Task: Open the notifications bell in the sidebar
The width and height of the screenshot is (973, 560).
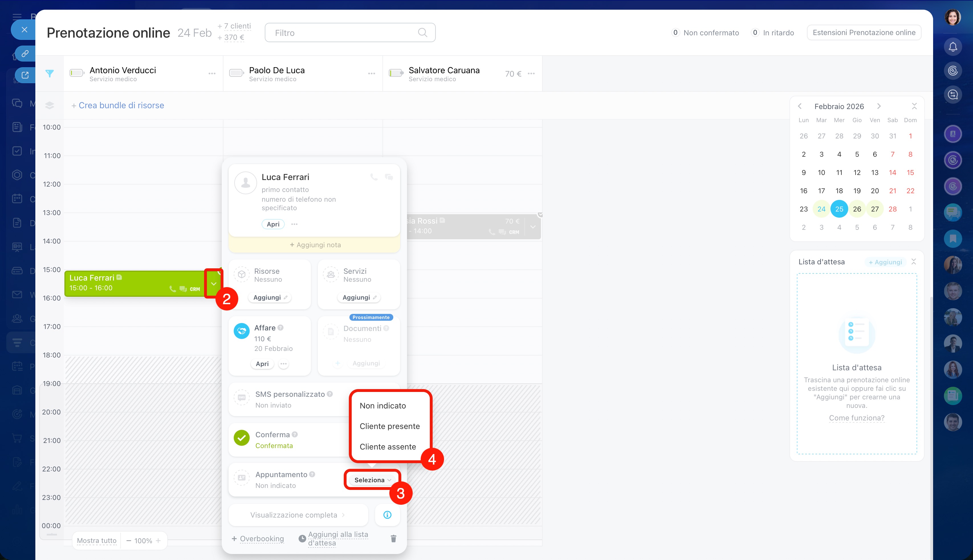Action: [x=952, y=47]
